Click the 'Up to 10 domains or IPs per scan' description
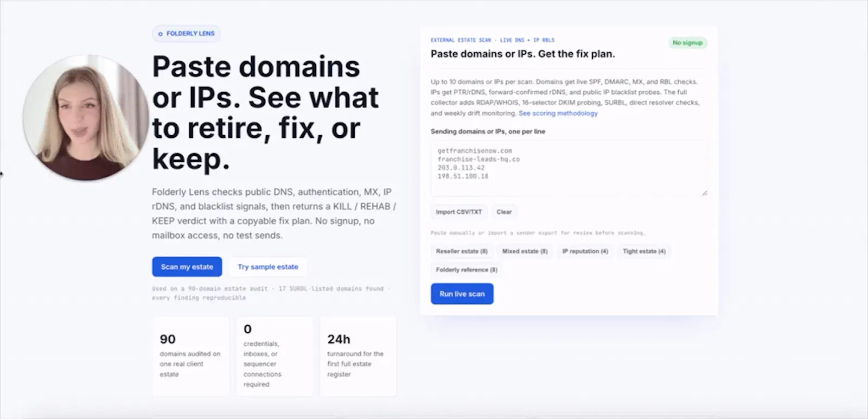 pyautogui.click(x=565, y=97)
